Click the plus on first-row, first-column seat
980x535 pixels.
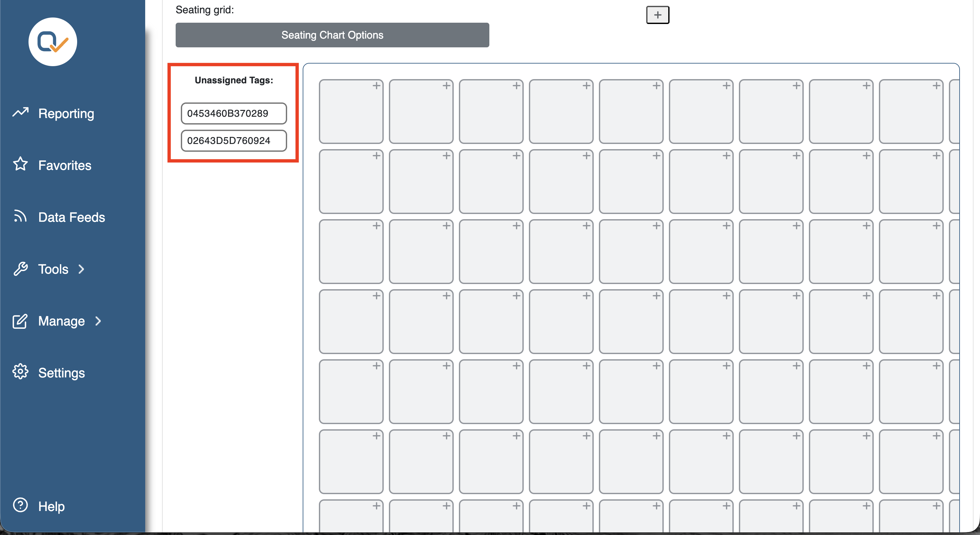point(376,86)
